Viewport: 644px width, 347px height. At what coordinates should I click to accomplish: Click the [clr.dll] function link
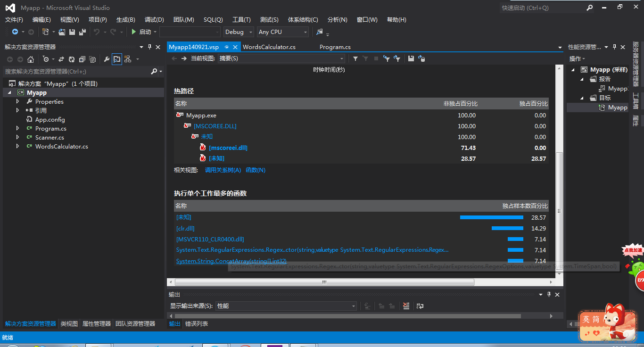point(185,228)
